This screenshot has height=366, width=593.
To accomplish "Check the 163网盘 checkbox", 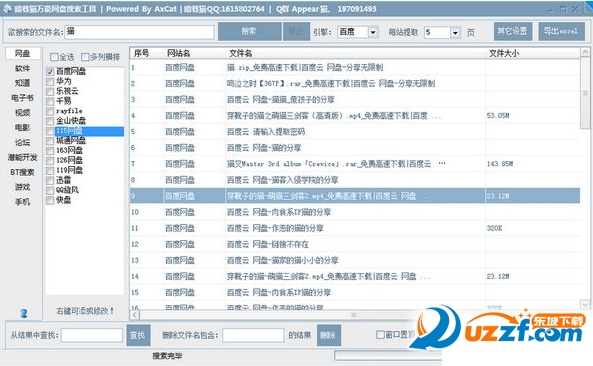I will coord(50,150).
